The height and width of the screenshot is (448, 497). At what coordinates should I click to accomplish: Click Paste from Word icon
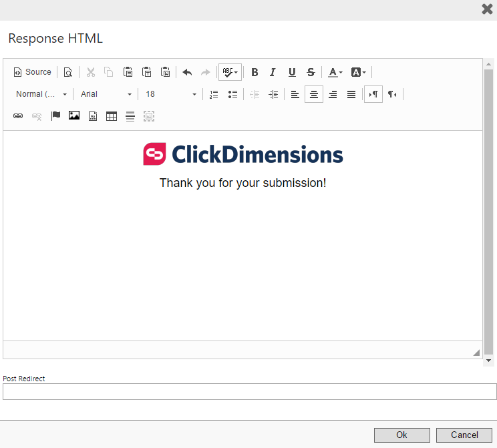165,72
